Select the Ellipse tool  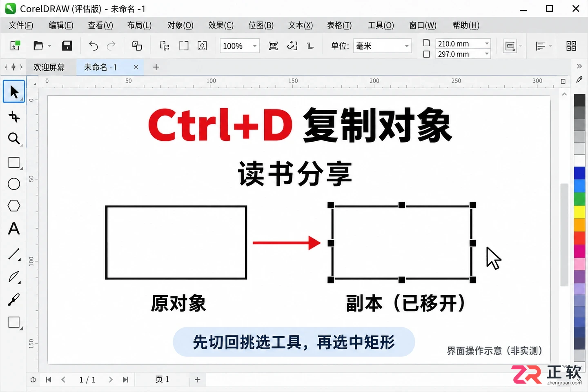point(14,184)
